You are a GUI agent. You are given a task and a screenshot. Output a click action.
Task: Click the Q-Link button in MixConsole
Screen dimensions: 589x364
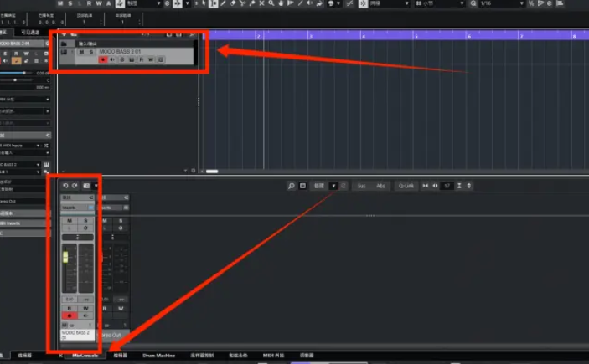tap(406, 186)
